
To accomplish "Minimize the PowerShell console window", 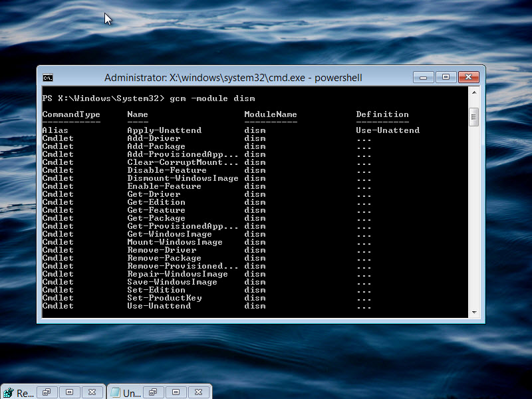I will tap(423, 77).
